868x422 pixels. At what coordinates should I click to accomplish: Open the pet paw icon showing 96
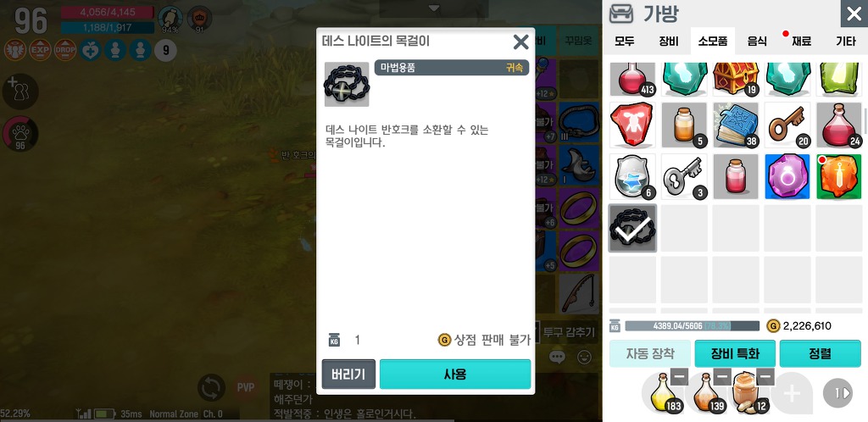(20, 135)
